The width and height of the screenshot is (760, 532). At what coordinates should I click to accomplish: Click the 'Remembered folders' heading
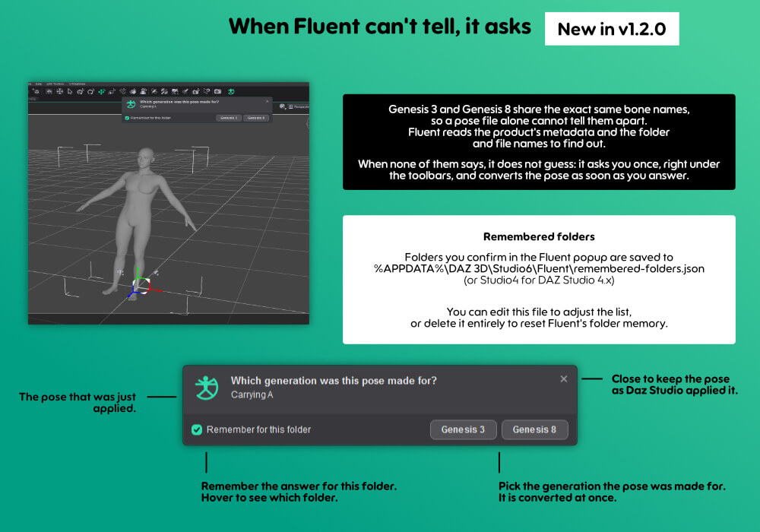click(539, 237)
